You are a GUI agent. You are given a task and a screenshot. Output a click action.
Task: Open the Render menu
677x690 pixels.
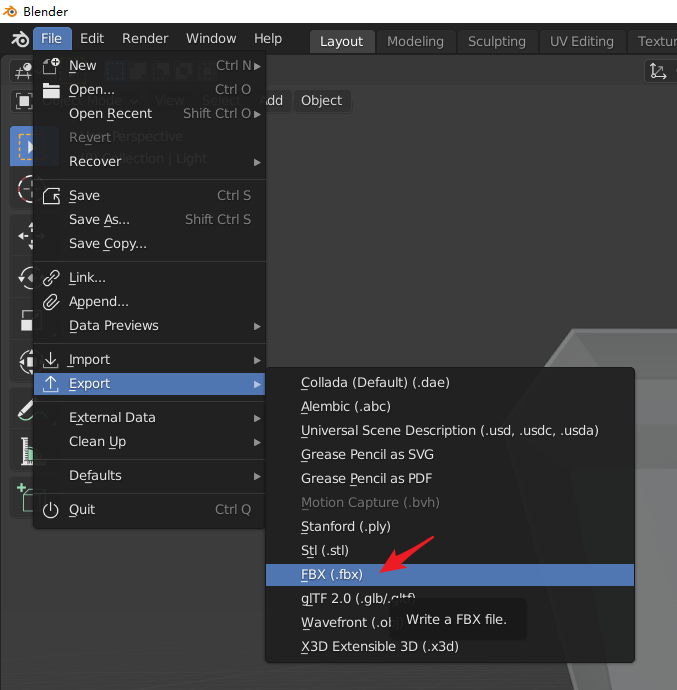click(x=145, y=39)
